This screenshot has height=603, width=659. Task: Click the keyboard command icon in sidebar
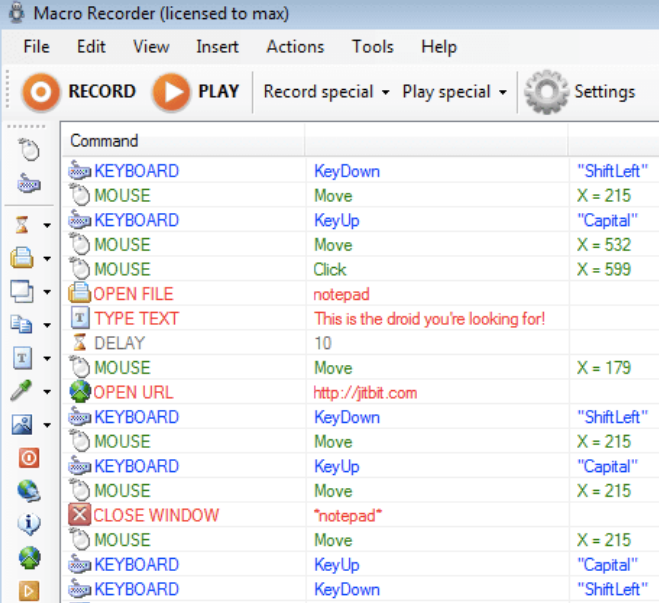[x=29, y=183]
